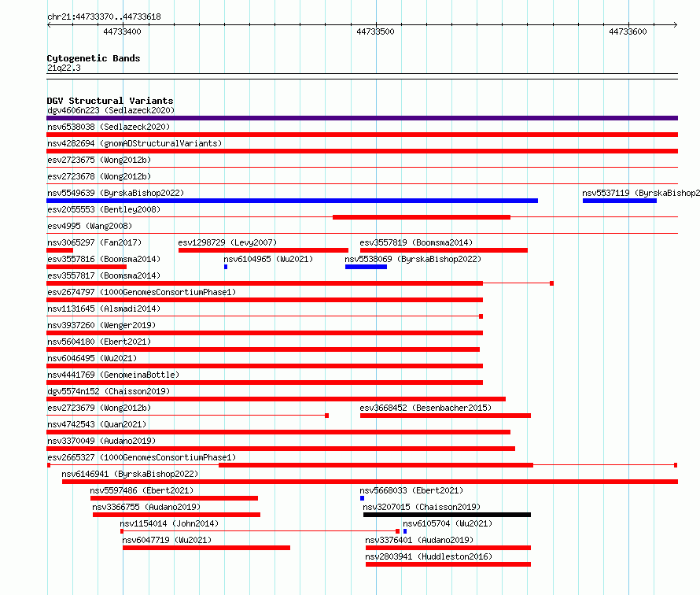The height and width of the screenshot is (595, 700).
Task: Click the small blue nsv5668033 marker
Action: point(362,498)
